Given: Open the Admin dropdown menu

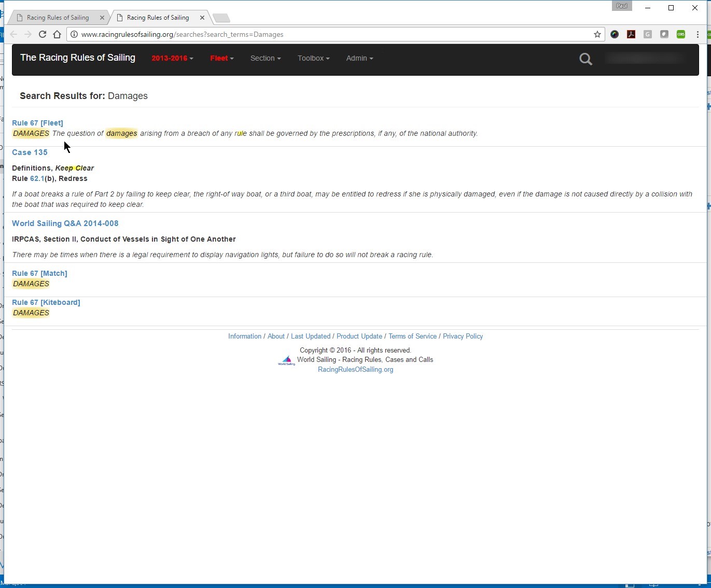Looking at the screenshot, I should (x=359, y=58).
